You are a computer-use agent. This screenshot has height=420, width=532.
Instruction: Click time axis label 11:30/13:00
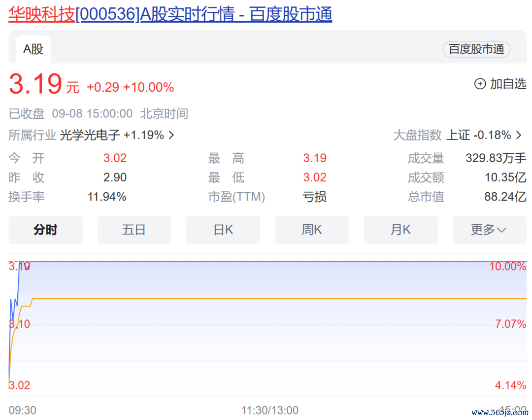pos(270,411)
